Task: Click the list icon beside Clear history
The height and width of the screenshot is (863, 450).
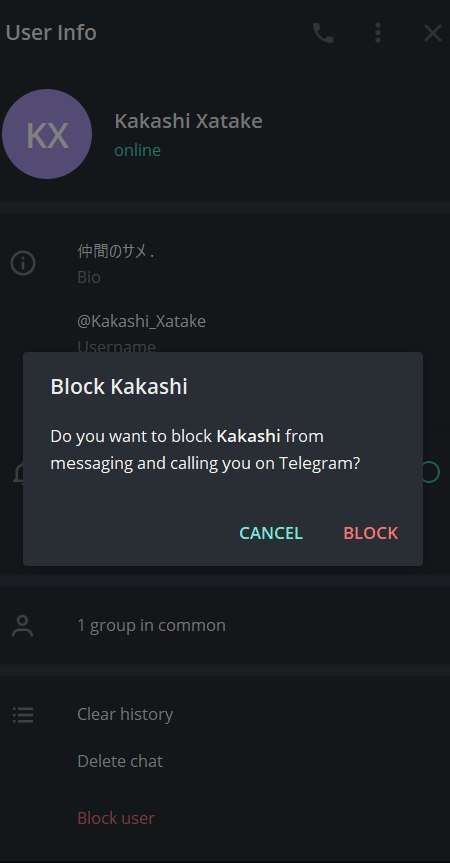Action: [23, 715]
